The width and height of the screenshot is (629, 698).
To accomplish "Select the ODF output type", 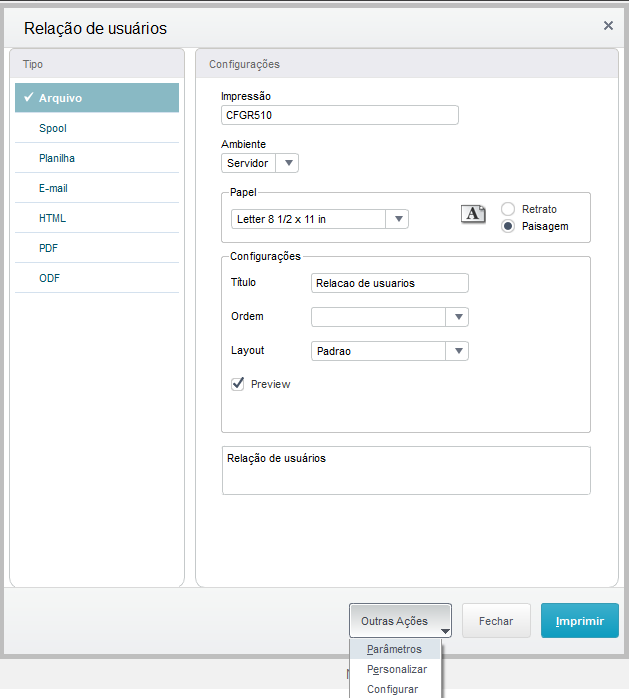I will [97, 278].
